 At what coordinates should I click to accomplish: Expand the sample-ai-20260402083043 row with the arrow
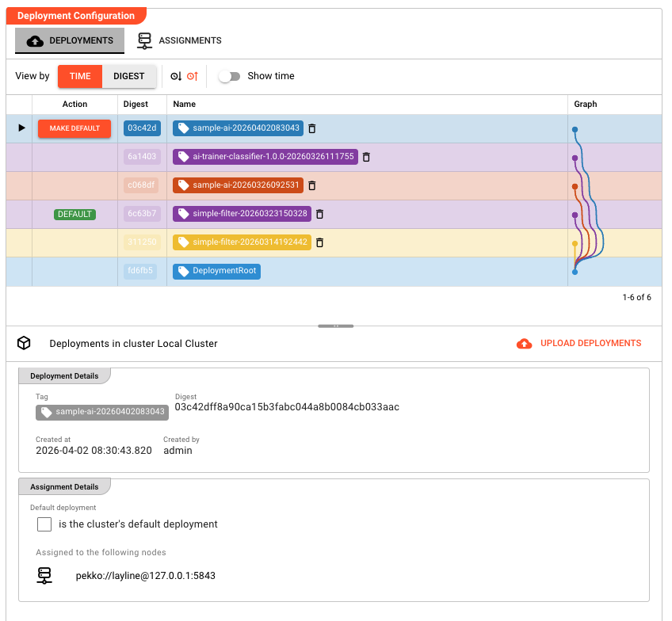coord(20,127)
